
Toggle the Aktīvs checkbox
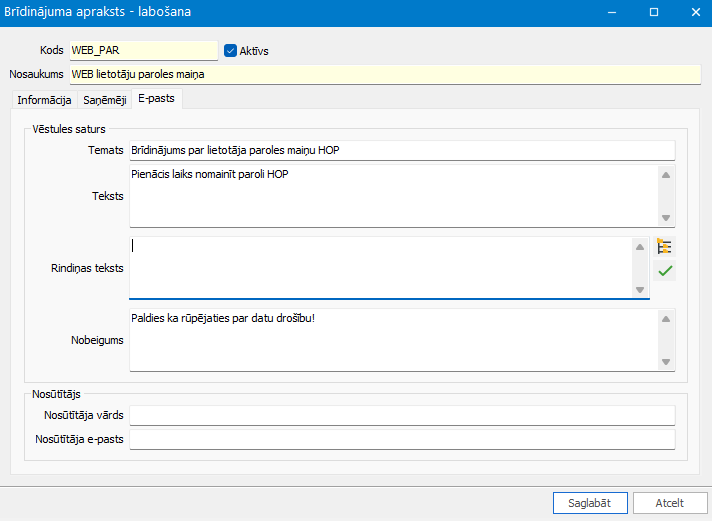click(230, 51)
